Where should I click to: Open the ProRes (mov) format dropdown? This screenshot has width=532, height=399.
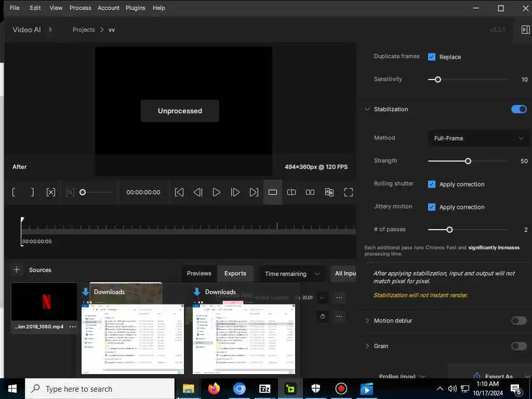[x=402, y=376]
